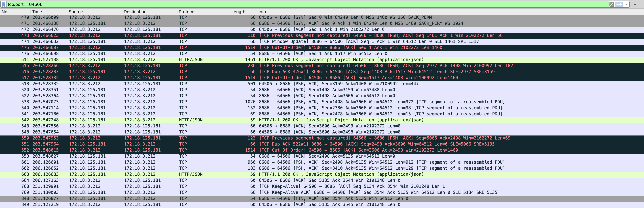644x220 pixels.
Task: Select packet 849 final ACK Ack=3545
Action: pos(322,205)
